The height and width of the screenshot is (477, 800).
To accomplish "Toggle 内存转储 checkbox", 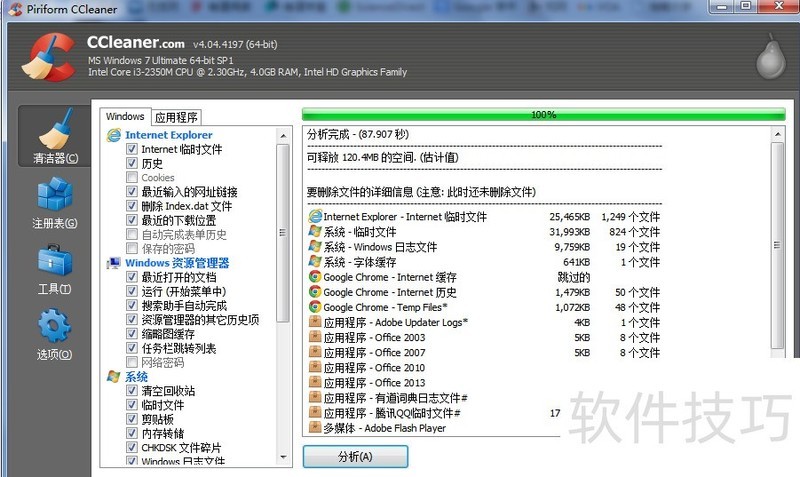I will (x=132, y=434).
